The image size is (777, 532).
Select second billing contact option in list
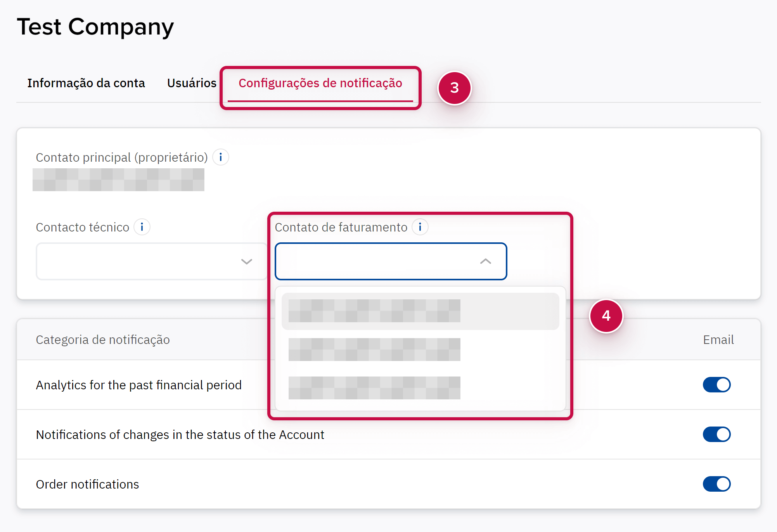click(420, 350)
